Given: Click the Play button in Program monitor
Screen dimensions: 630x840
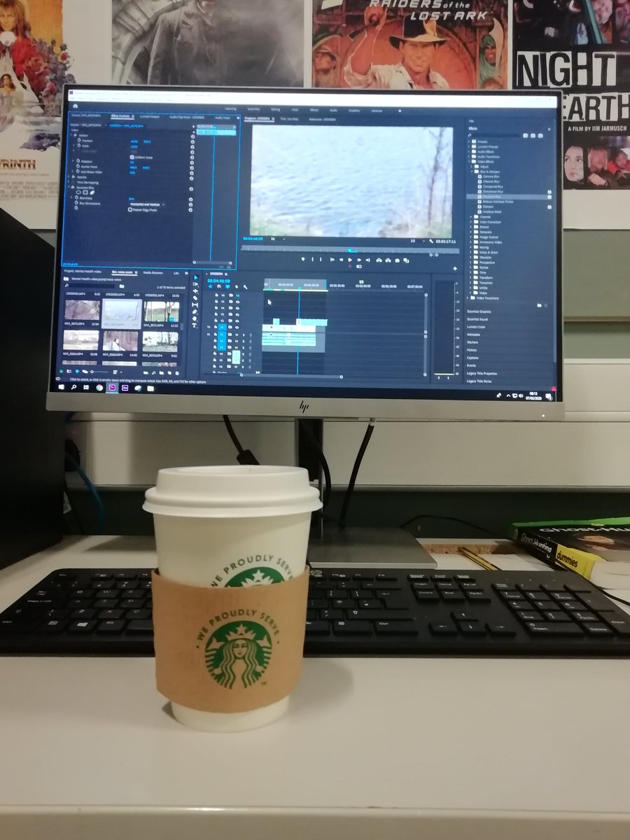Looking at the screenshot, I should [350, 260].
